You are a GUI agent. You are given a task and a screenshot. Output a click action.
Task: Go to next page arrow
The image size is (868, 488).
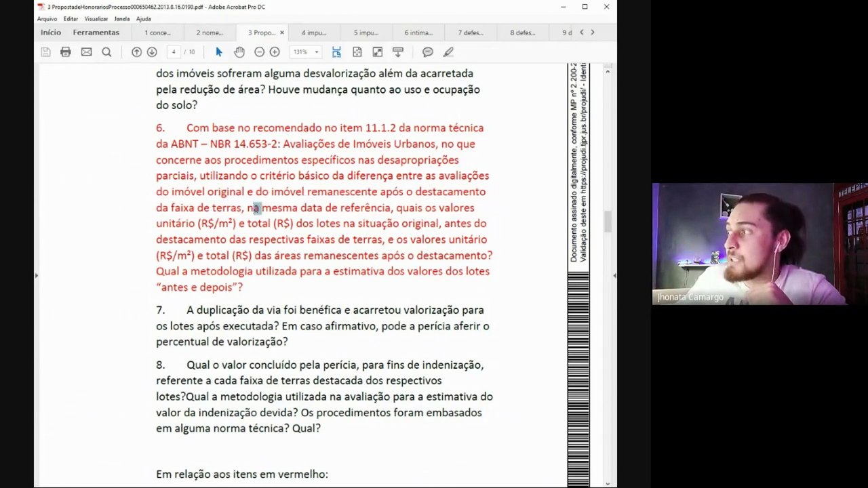pyautogui.click(x=152, y=52)
